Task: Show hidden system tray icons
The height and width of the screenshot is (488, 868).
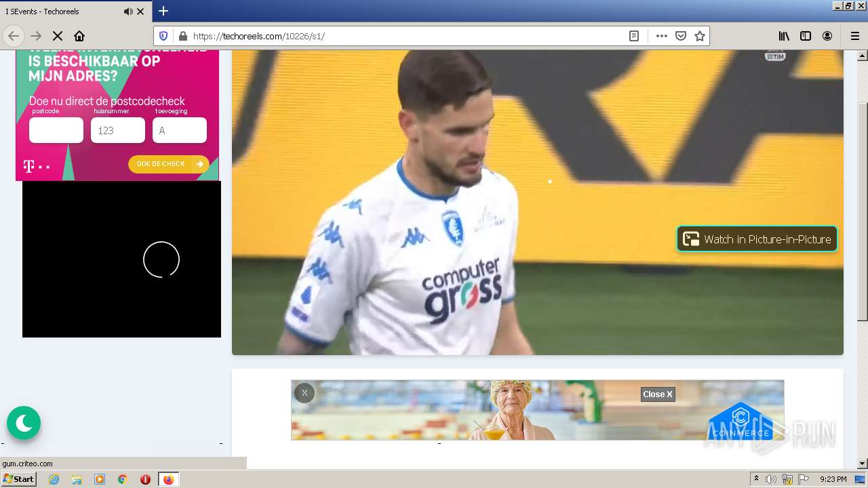Action: [756, 479]
